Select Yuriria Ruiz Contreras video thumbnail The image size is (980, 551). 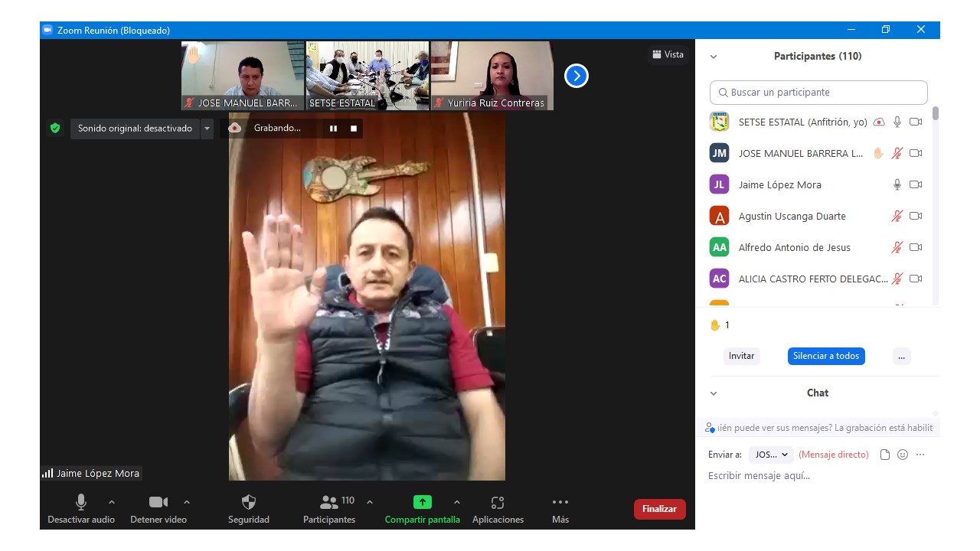click(x=492, y=76)
